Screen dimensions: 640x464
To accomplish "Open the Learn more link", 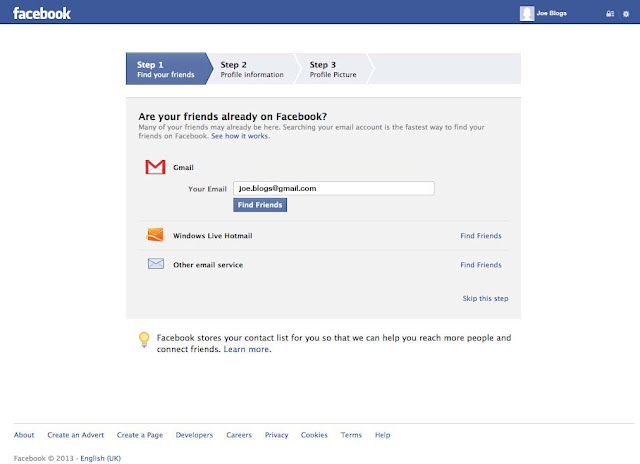I will click(x=246, y=350).
